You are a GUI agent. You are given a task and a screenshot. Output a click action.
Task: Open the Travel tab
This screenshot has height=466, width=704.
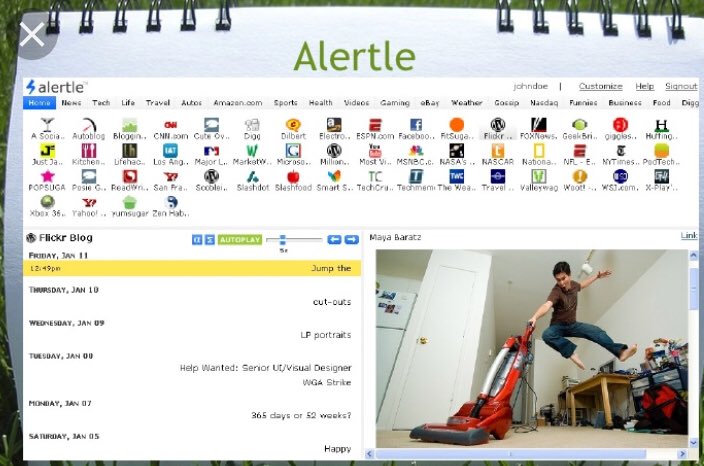(158, 103)
